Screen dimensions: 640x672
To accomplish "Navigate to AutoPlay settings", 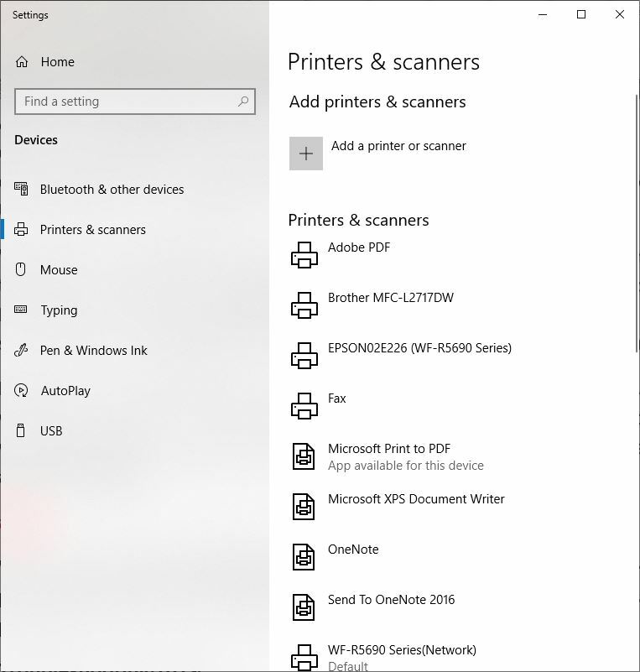I will [65, 391].
